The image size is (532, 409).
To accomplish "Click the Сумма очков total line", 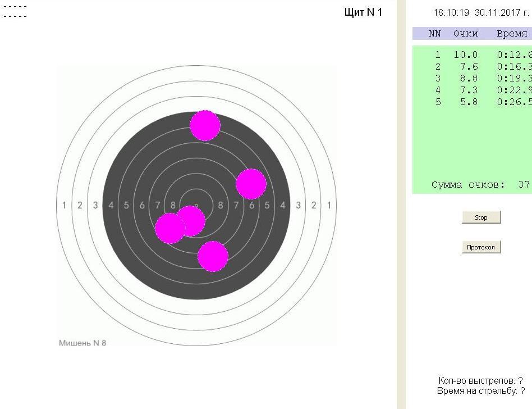I will 480,185.
